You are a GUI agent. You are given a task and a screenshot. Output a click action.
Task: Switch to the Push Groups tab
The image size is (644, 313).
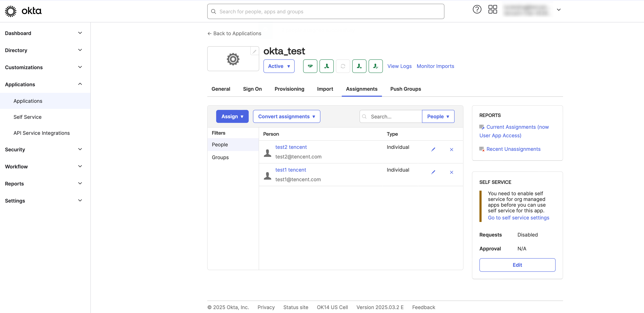pos(405,89)
